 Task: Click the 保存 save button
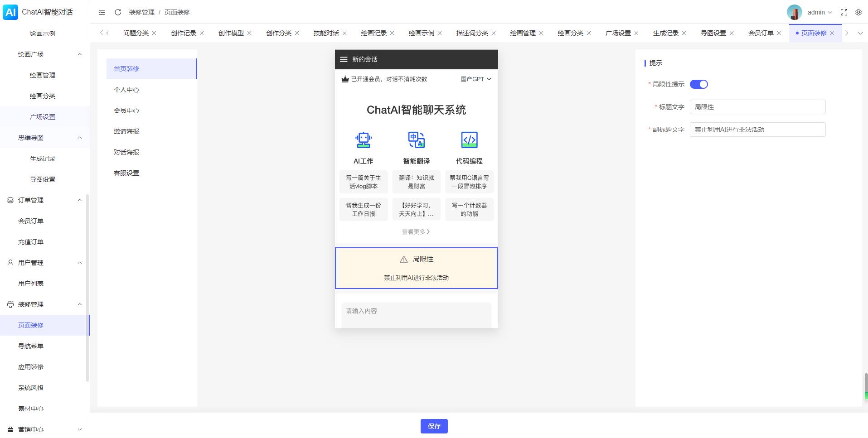[x=434, y=426]
